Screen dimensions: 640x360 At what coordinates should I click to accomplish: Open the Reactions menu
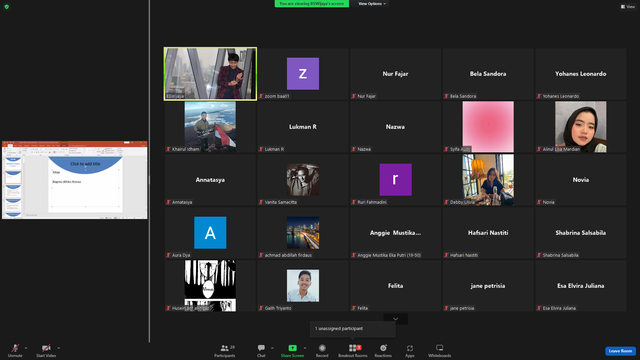pyautogui.click(x=383, y=350)
